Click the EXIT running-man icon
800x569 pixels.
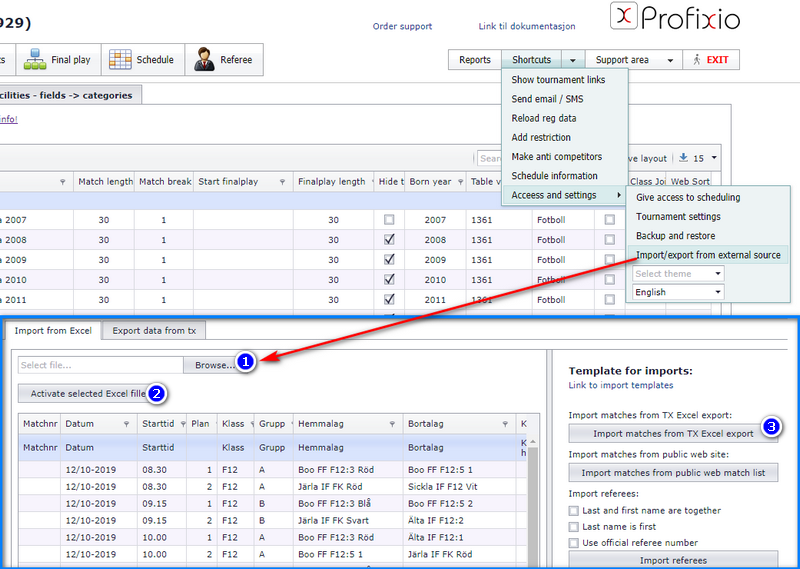[696, 60]
